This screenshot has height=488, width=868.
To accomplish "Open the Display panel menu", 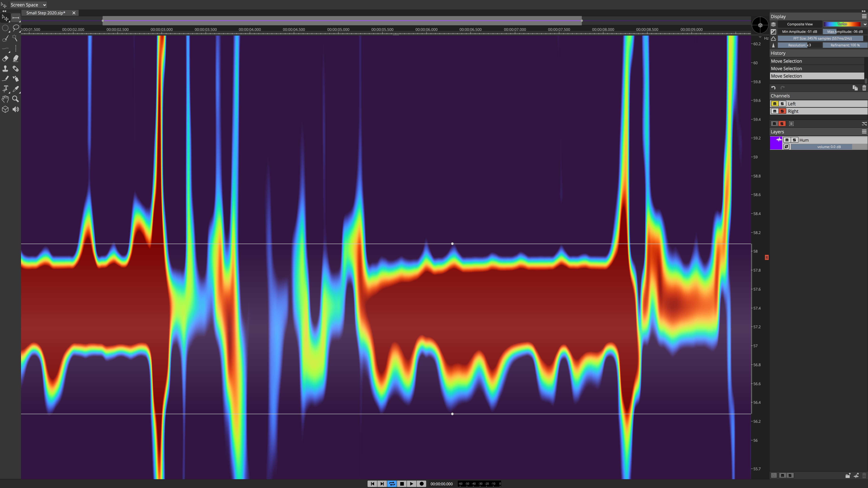I will 864,16.
